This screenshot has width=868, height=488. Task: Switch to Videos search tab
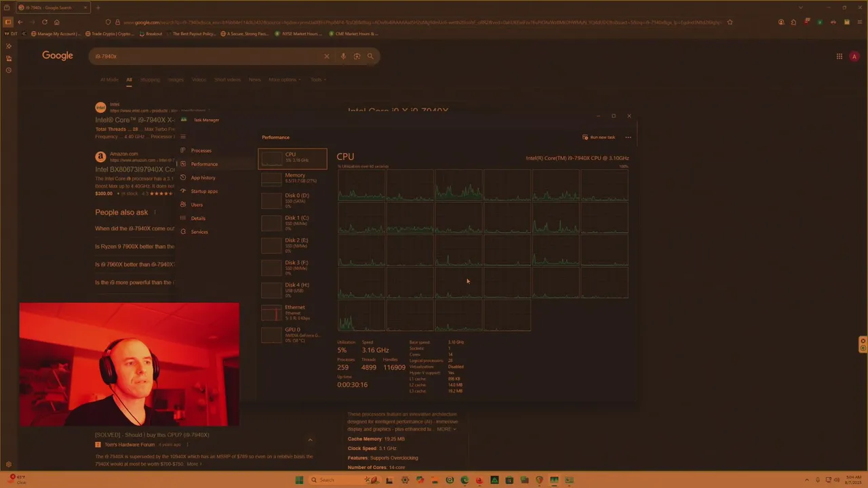click(x=199, y=80)
